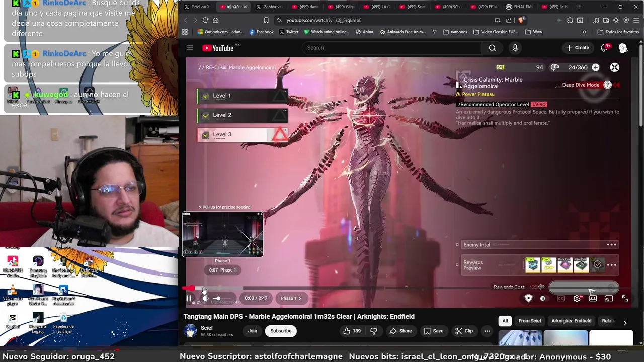Open the Aniwatch Free Anime bookmark
This screenshot has height=362, width=644.
coord(404,32)
